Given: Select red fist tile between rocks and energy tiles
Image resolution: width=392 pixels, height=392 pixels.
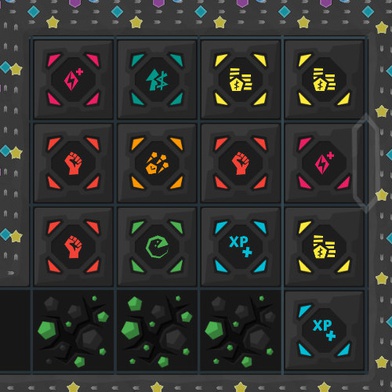Looking at the screenshot, I should point(241,163).
